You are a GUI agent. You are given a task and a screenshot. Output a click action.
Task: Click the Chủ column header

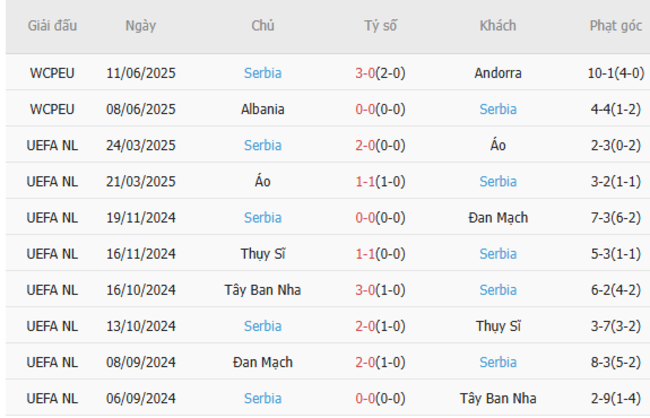click(262, 26)
